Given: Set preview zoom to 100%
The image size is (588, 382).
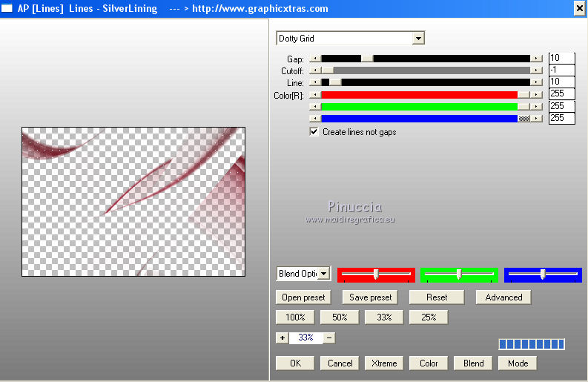Looking at the screenshot, I should pyautogui.click(x=295, y=317).
